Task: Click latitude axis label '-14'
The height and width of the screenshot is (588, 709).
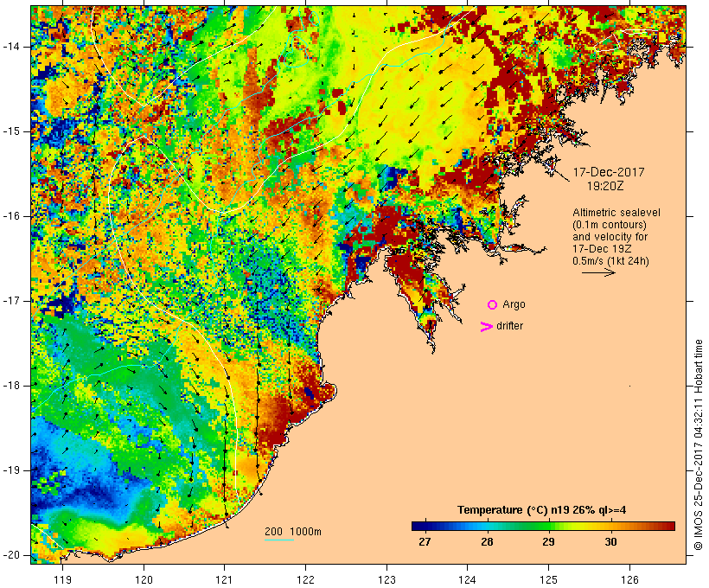Action: click(10, 47)
